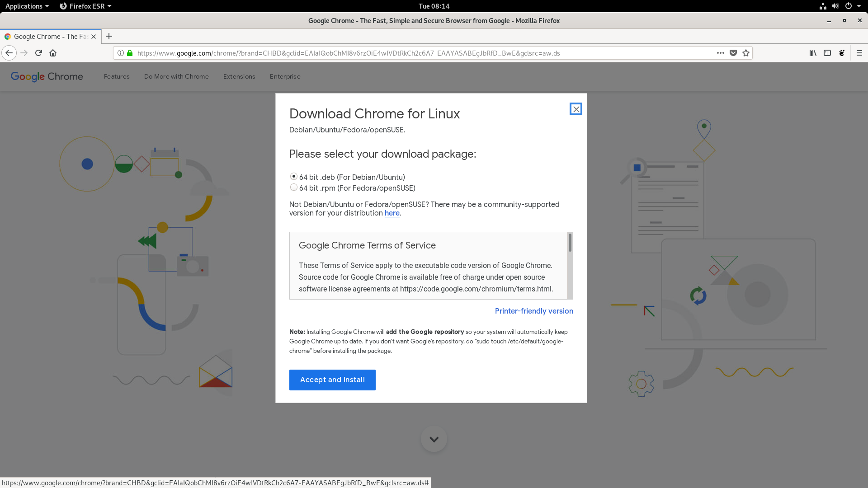Click the Google Chrome Terms of Service heading
This screenshot has height=488, width=868.
point(367,245)
